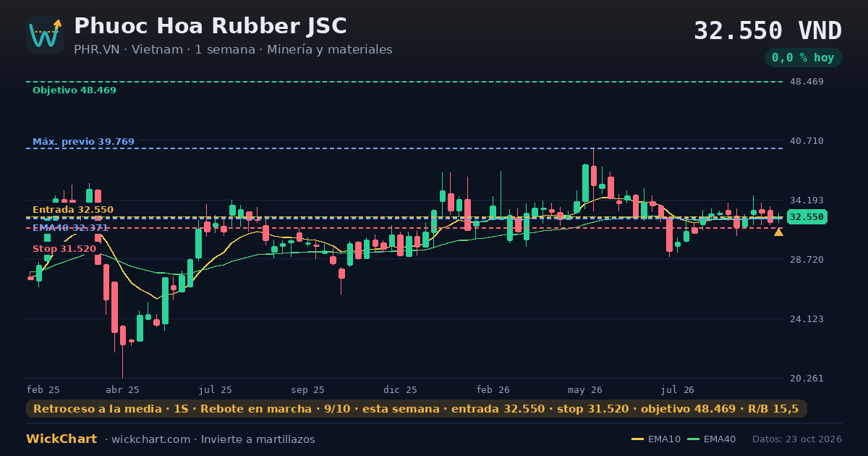This screenshot has width=868, height=456.
Task: Click the WickChart brand name in footer
Action: [x=61, y=439]
